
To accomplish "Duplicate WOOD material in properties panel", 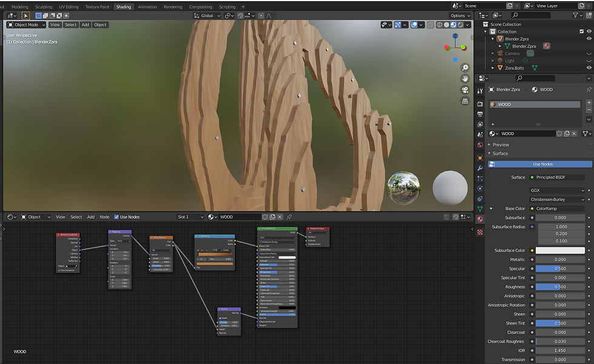I will click(567, 134).
